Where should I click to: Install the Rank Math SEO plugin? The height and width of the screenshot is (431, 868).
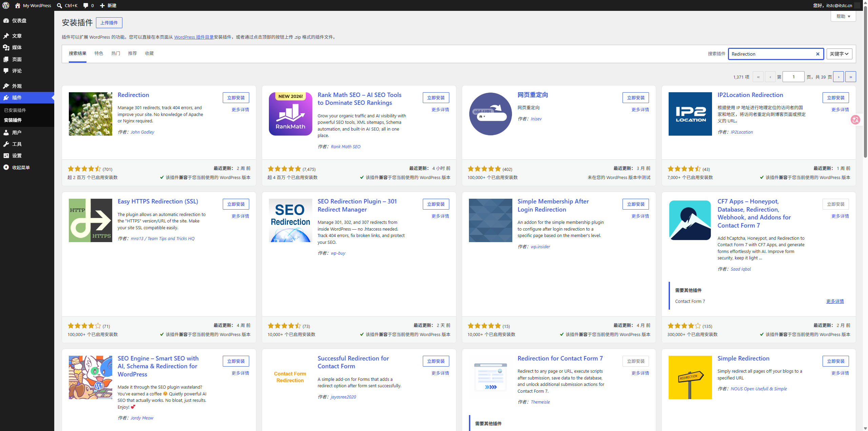pos(436,98)
